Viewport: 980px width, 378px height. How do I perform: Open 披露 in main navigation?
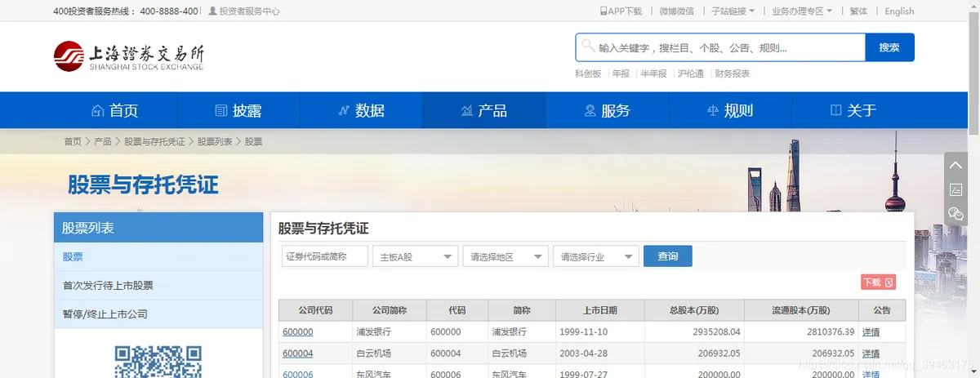(238, 110)
